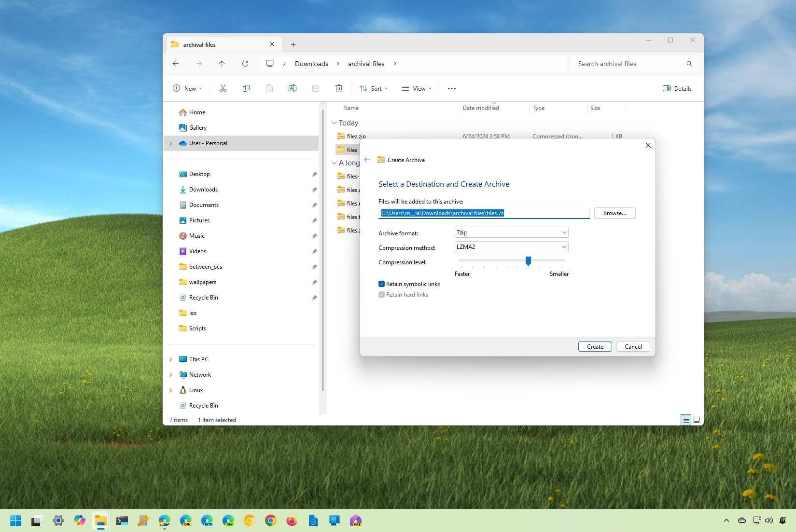Click the Paste icon in toolbar
This screenshot has width=796, height=532.
pos(269,88)
